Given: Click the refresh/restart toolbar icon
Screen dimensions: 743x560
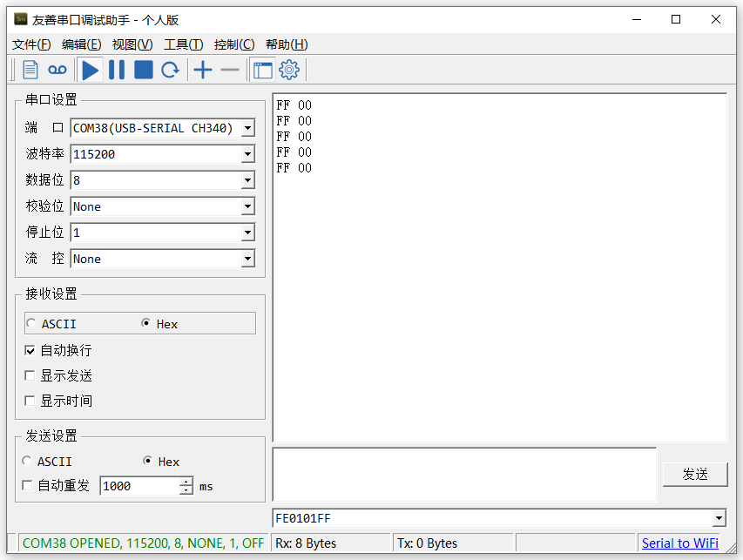Looking at the screenshot, I should coord(170,71).
